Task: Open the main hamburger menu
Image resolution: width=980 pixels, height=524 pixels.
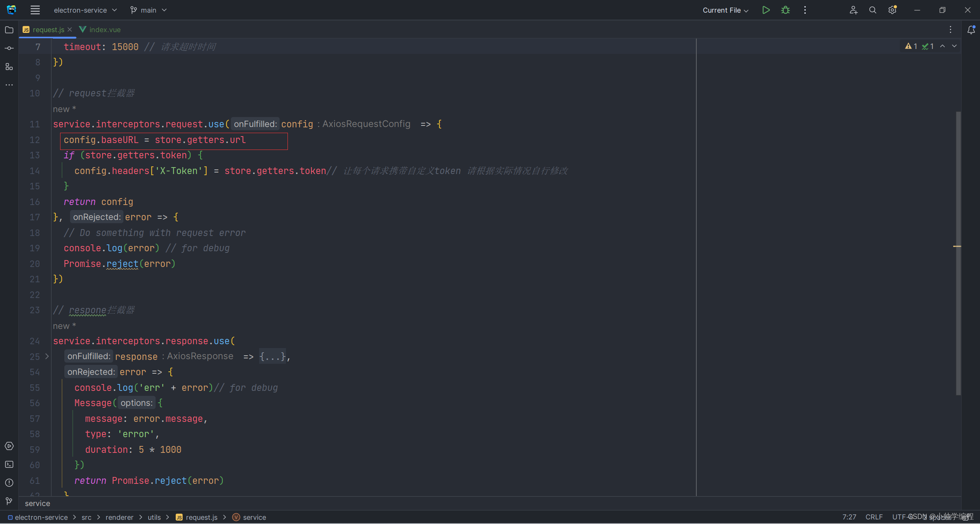Action: tap(35, 10)
